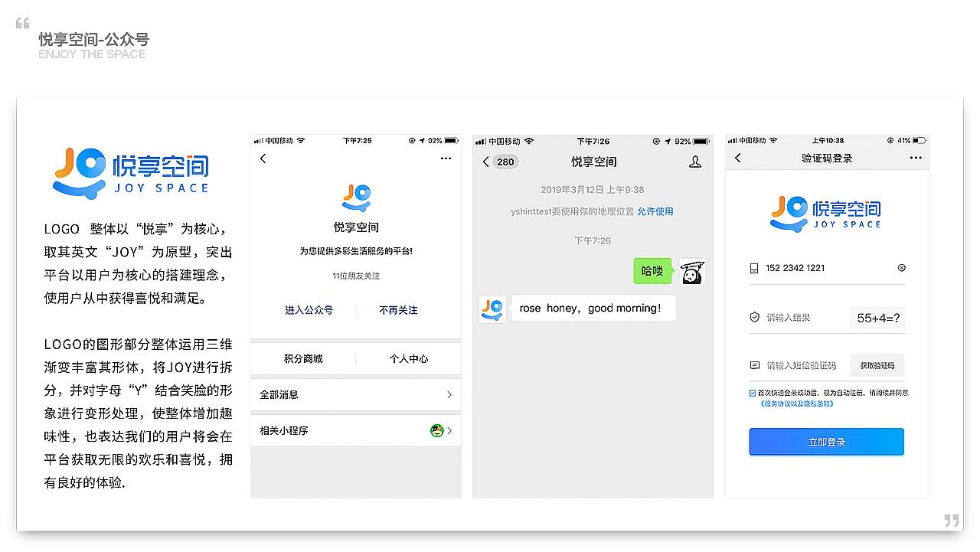This screenshot has width=980, height=552.
Task: Open the ellipsis more-options menu on profile page
Action: 446,158
